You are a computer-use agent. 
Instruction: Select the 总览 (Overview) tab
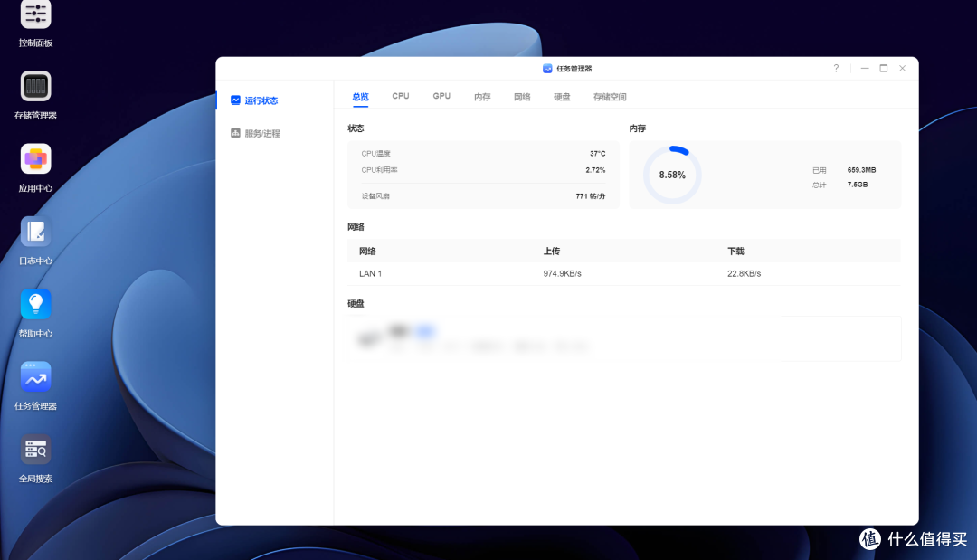point(359,96)
